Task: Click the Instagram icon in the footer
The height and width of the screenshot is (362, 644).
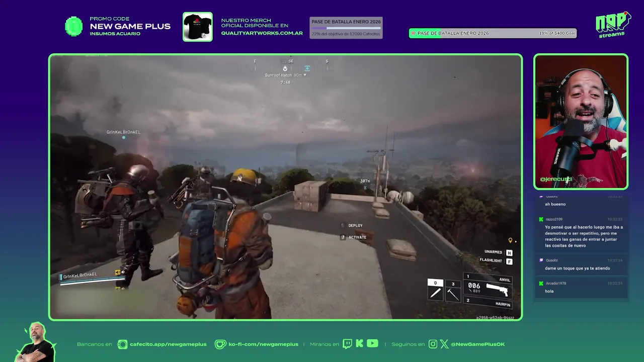Action: click(x=433, y=344)
